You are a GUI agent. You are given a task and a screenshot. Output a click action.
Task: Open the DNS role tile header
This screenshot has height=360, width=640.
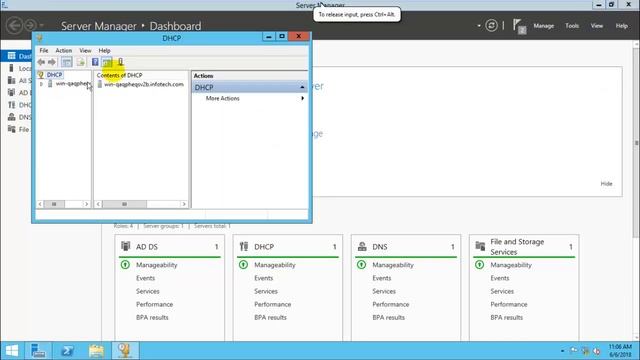pyautogui.click(x=406, y=247)
